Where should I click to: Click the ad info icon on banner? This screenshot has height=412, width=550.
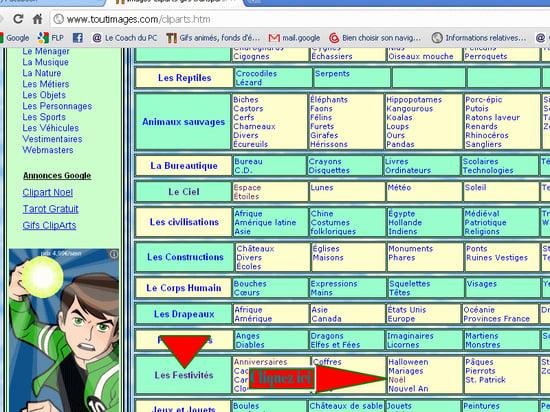[x=114, y=254]
